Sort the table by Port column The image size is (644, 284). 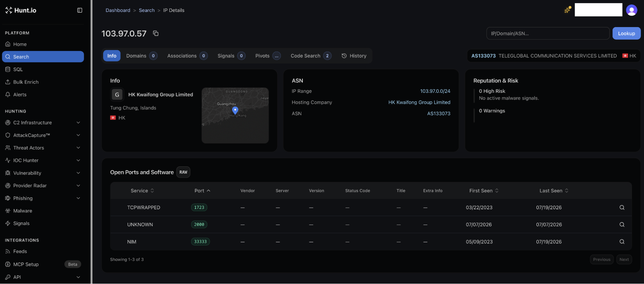202,191
